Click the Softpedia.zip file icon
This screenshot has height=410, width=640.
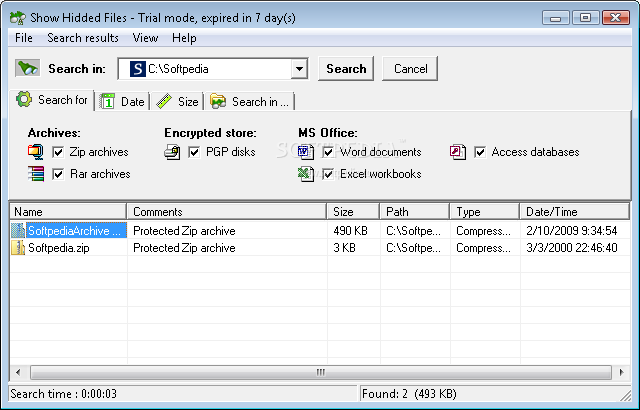click(18, 248)
